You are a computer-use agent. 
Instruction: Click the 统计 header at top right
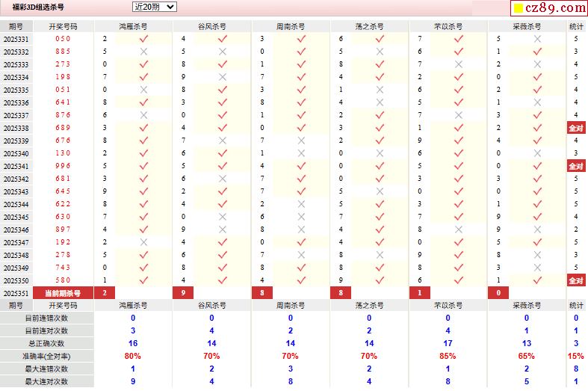pyautogui.click(x=576, y=26)
